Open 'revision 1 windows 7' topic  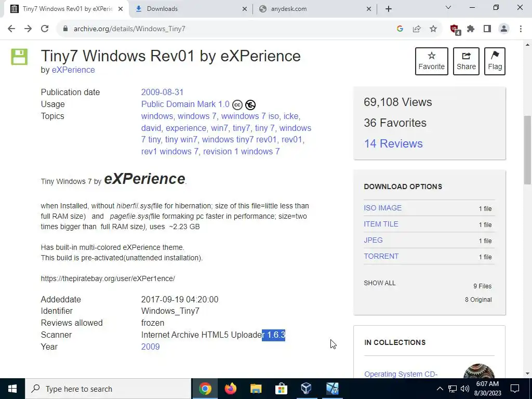(241, 151)
